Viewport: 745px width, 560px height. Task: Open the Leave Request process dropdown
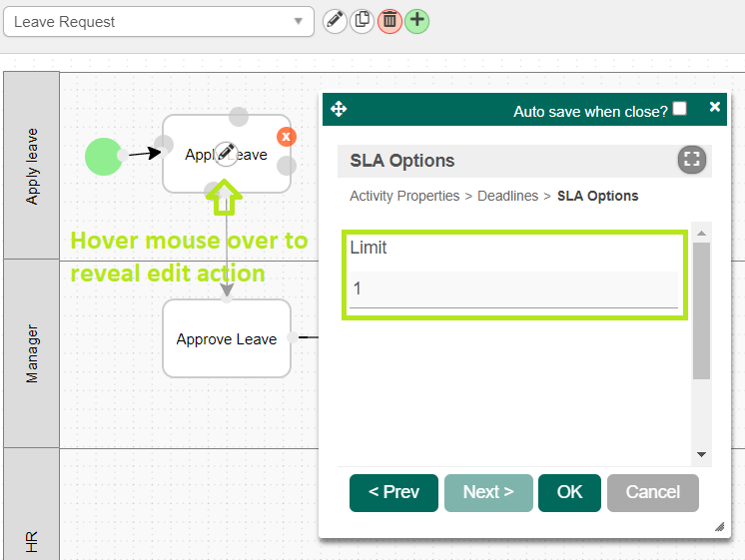[x=158, y=21]
